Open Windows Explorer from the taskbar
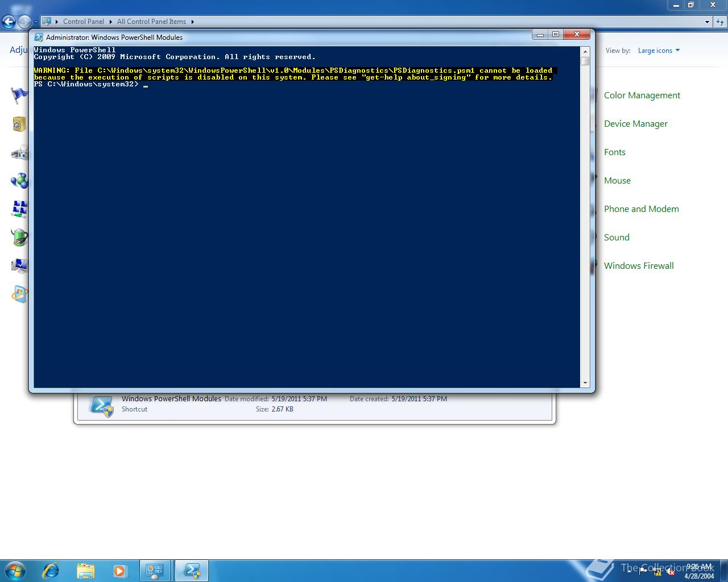 pos(85,570)
